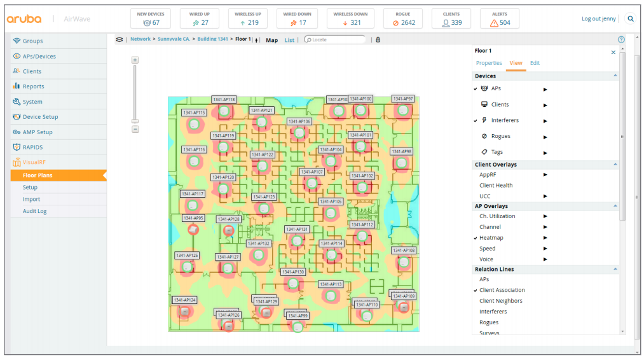Toggle APs device visibility
644x358 pixels.
pyautogui.click(x=496, y=88)
